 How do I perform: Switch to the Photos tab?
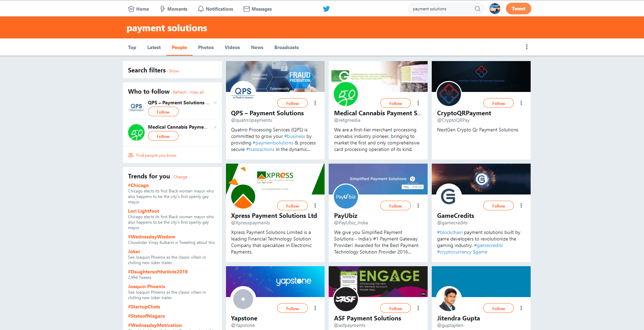point(206,47)
